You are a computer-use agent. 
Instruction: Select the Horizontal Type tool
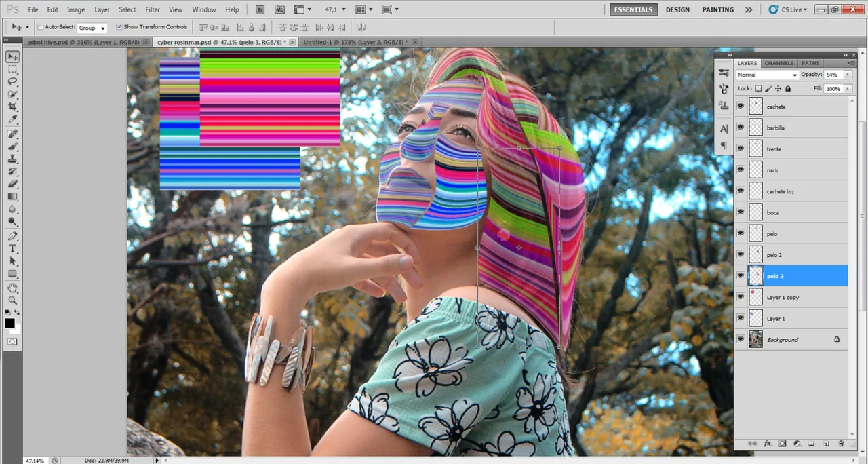click(x=12, y=249)
